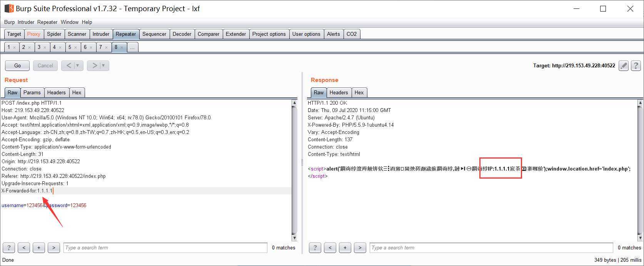Switch to the Sequencer tool tab
This screenshot has width=644, height=266.
coord(154,34)
